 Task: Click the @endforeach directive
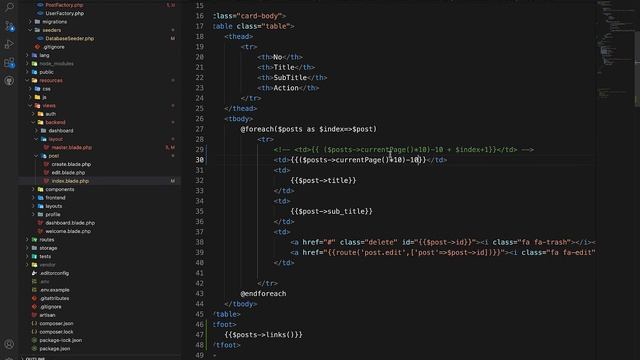[263, 293]
